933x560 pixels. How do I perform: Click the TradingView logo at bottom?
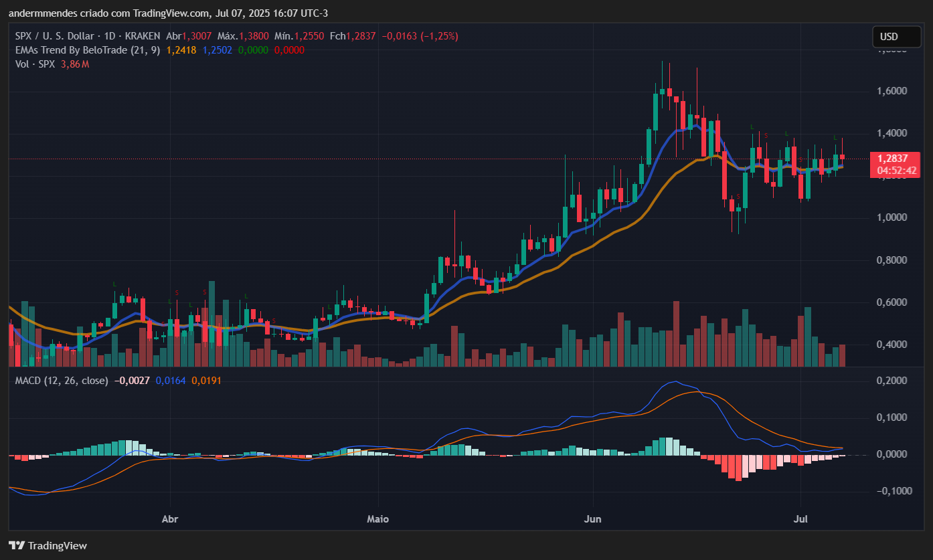click(48, 546)
